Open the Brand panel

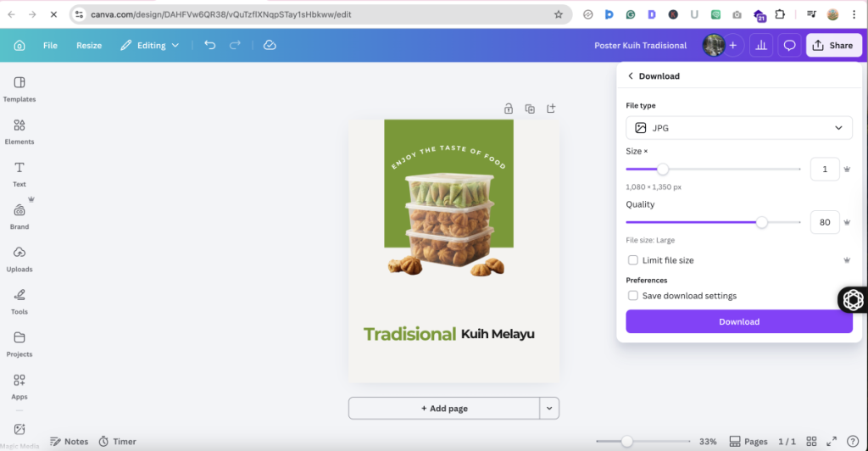19,217
